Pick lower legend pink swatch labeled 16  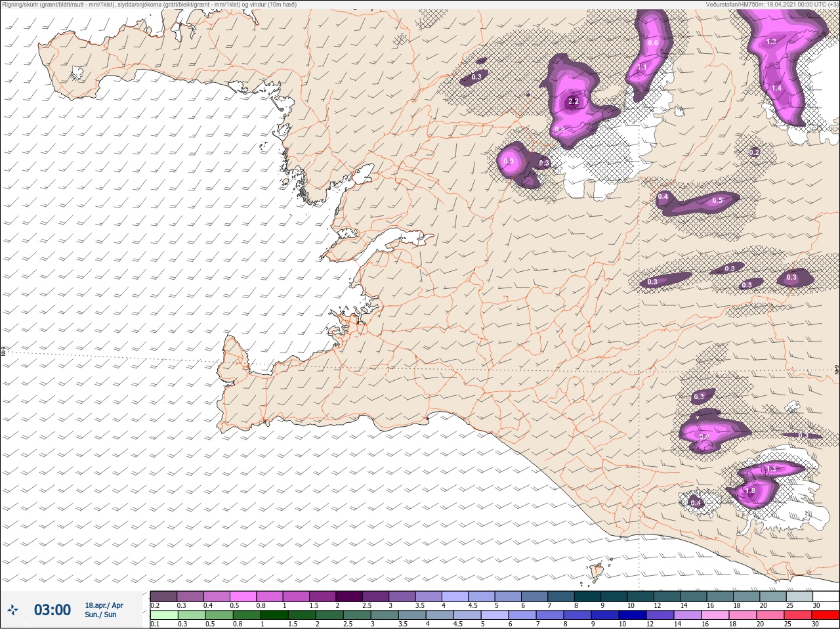(715, 615)
